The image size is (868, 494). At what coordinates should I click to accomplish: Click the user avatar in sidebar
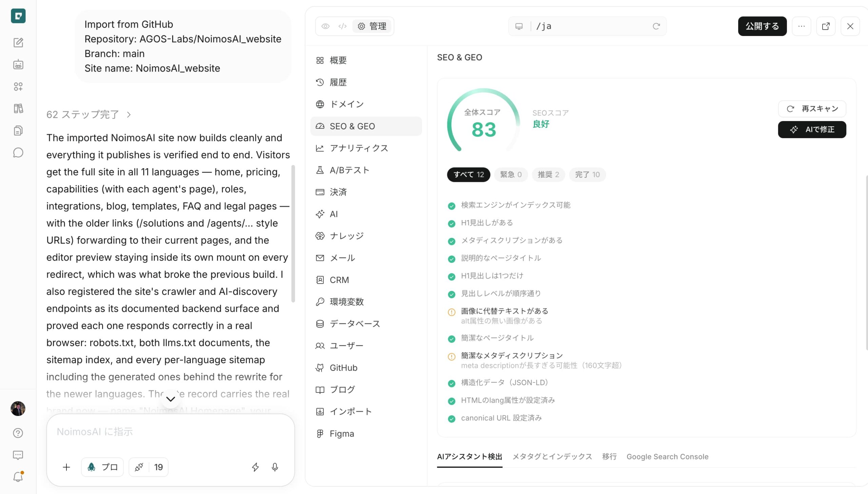pyautogui.click(x=18, y=408)
